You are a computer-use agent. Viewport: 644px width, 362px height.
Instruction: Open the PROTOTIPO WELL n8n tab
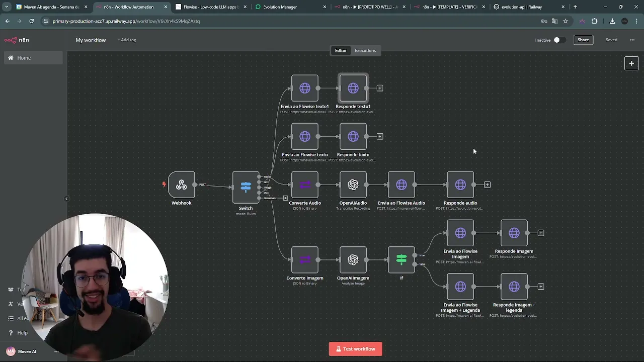tap(370, 7)
